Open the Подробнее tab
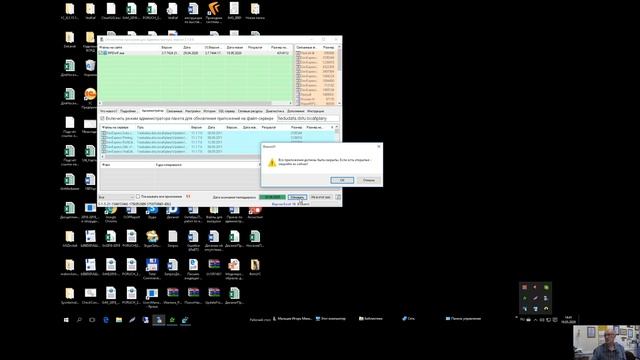Image resolution: width=640 pixels, height=360 pixels. 128,111
